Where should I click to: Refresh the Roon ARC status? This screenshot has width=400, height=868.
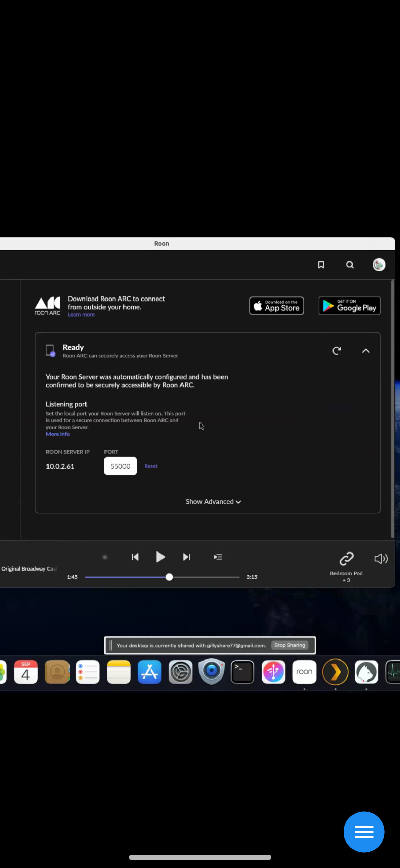click(x=337, y=351)
